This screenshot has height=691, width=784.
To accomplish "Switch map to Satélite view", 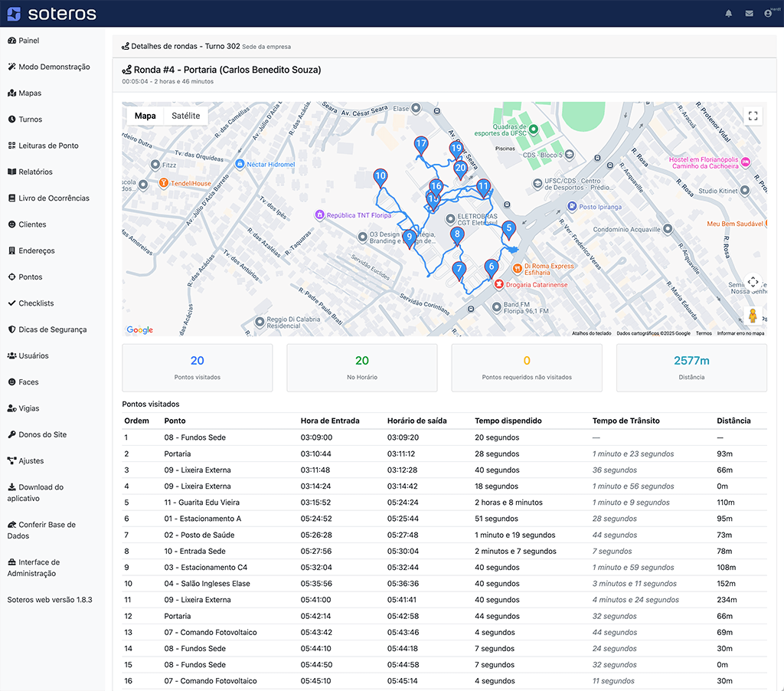I will pos(186,116).
